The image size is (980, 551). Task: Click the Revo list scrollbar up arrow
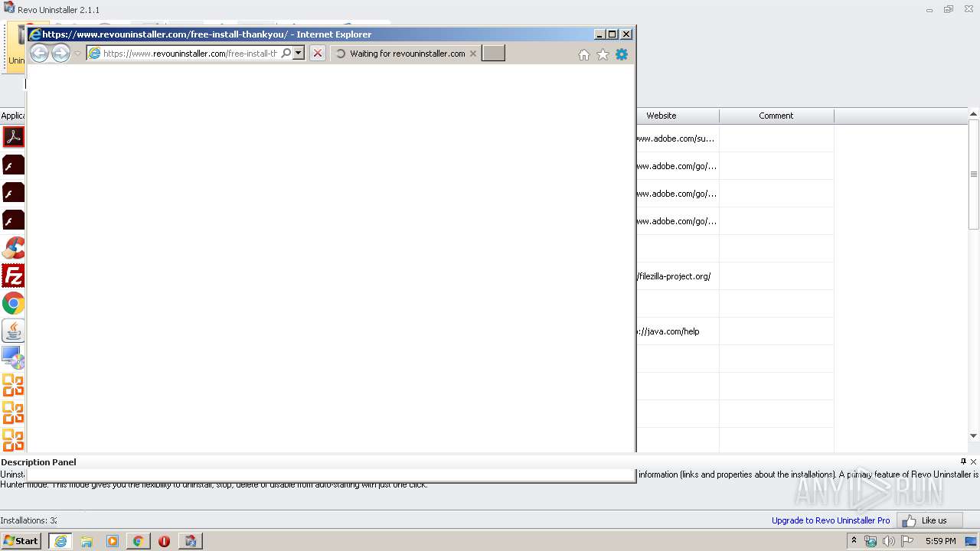click(974, 115)
